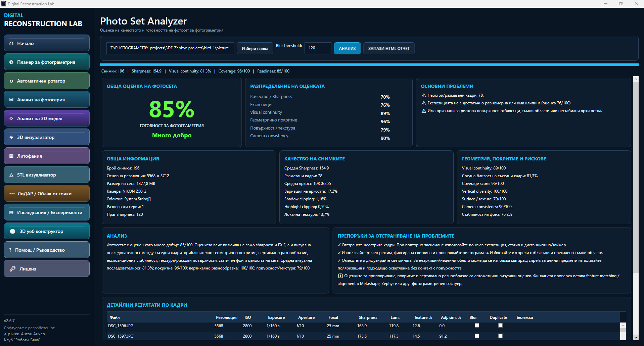The image size is (644, 346).
Task: Click the Файл column header
Action: coord(114,317)
